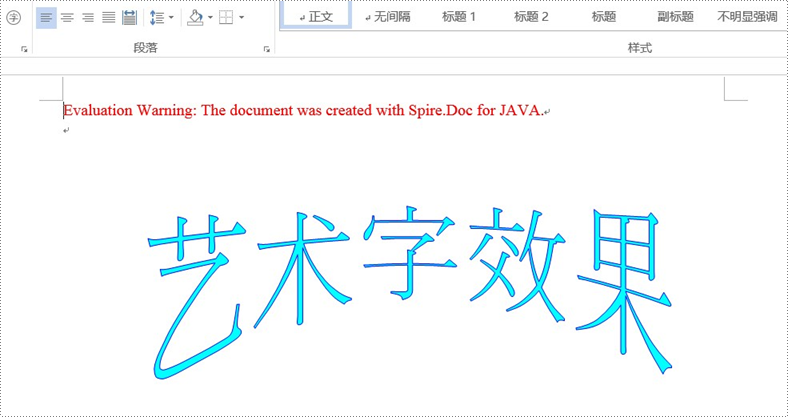Align text right
Screen dimensions: 788x417
click(x=88, y=19)
